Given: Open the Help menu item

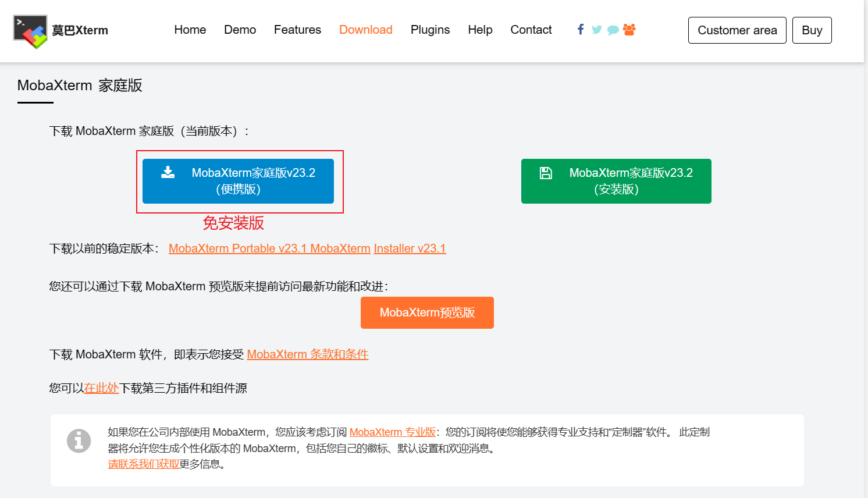Looking at the screenshot, I should [x=480, y=30].
